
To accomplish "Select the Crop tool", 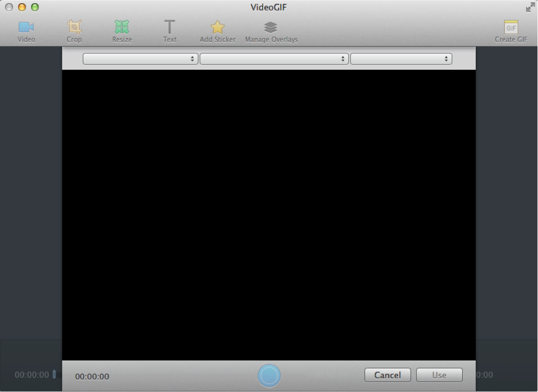I will (x=74, y=27).
